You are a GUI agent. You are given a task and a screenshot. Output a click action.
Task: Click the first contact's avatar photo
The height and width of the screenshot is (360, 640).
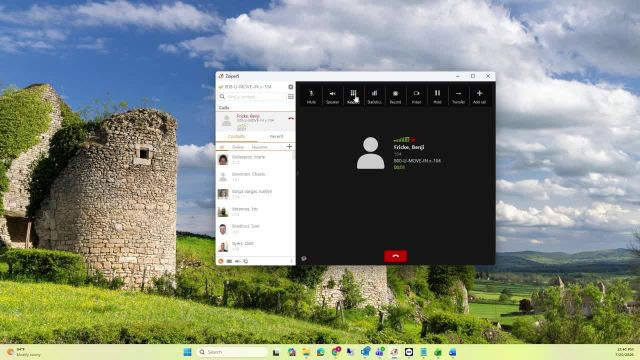click(x=223, y=159)
